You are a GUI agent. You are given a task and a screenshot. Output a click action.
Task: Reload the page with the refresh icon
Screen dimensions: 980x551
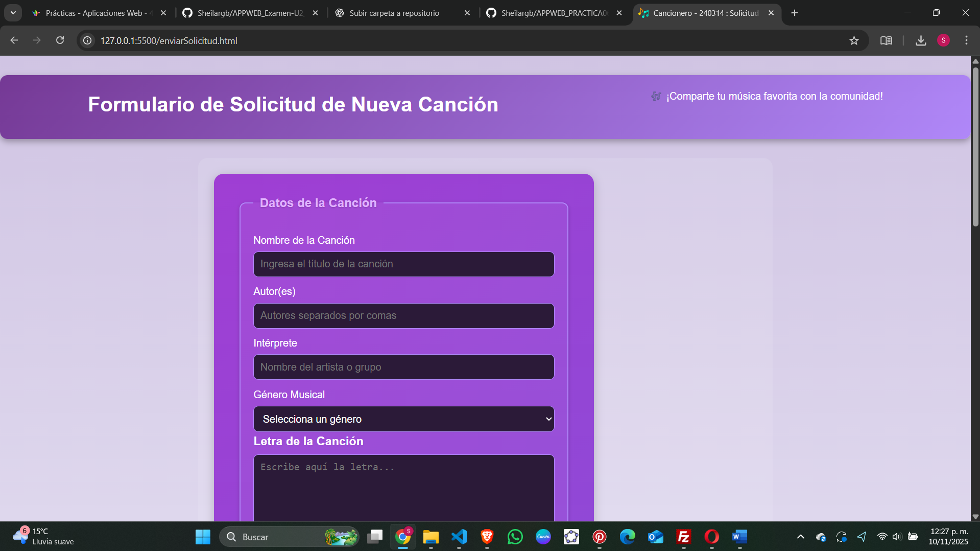60,40
